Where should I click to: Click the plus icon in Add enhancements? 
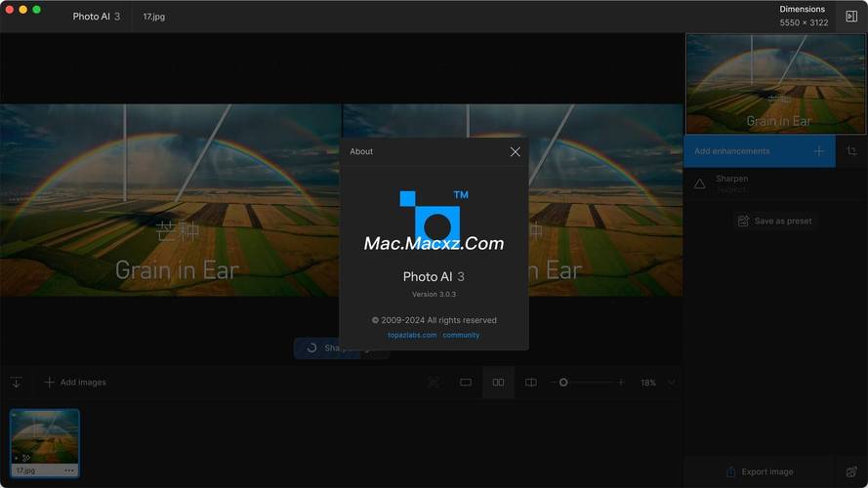point(818,151)
